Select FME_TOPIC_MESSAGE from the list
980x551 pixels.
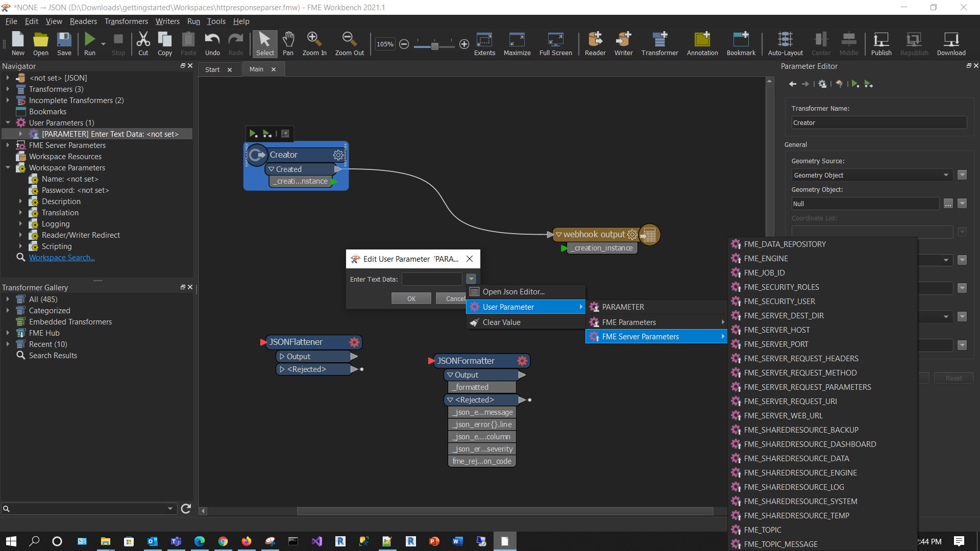tap(823, 544)
